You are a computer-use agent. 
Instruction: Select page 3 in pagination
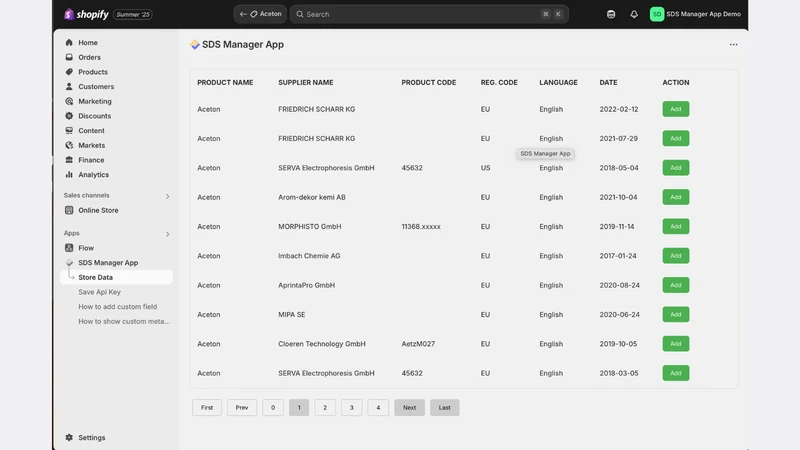pos(352,408)
